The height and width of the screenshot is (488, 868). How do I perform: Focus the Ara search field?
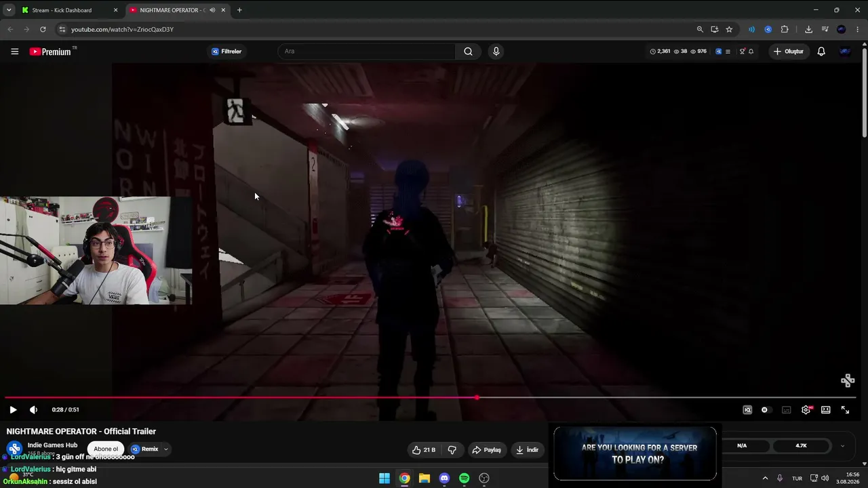[x=367, y=52]
